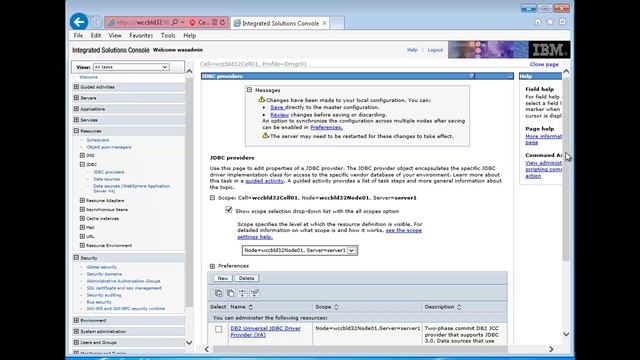The width and height of the screenshot is (640, 360).
Task: Click the Delete button
Action: [247, 278]
